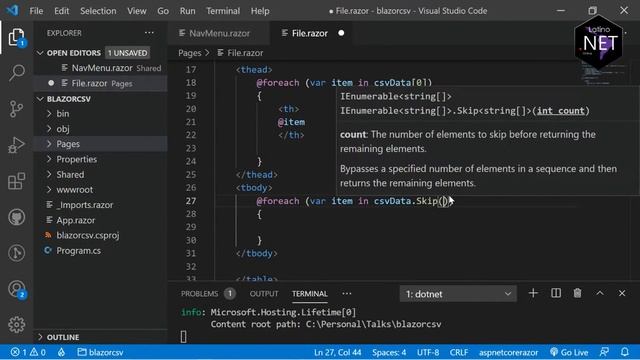Open the Source Control view icon
The height and width of the screenshot is (360, 640).
(x=16, y=109)
